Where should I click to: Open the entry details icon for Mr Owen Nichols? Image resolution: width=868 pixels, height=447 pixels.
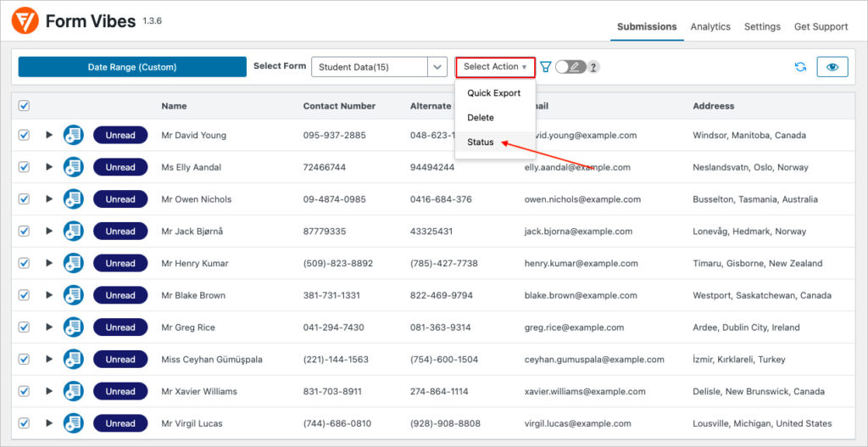(x=74, y=199)
